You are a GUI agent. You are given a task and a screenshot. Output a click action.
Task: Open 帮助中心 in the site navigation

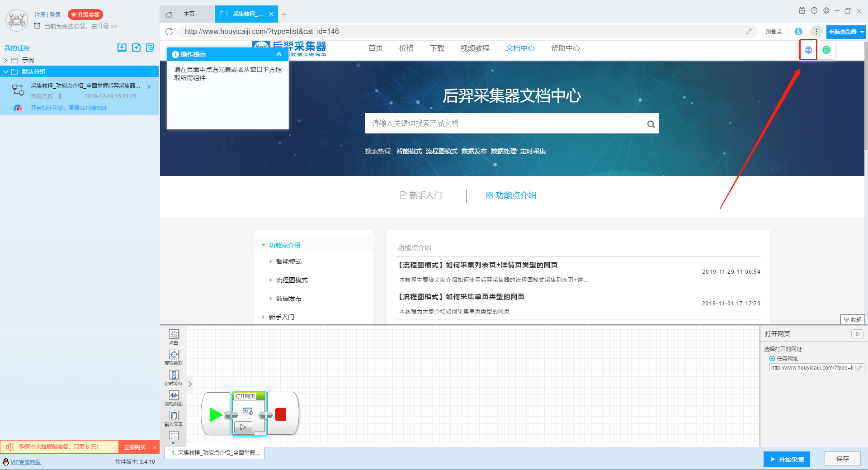(x=566, y=48)
